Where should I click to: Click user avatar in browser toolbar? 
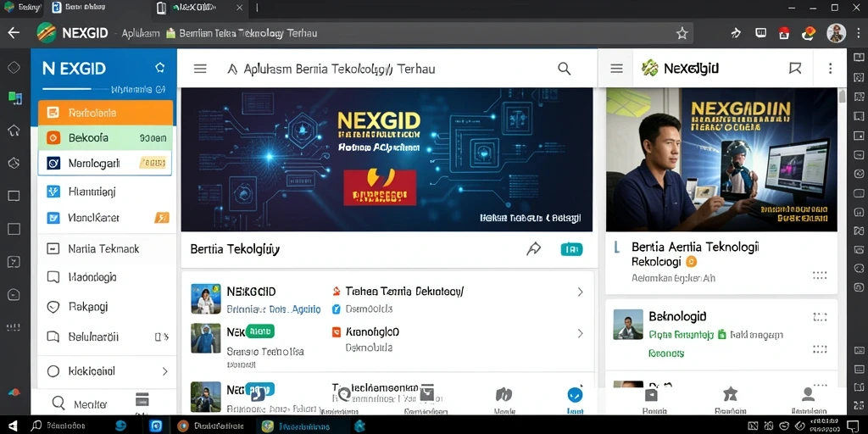[x=836, y=33]
